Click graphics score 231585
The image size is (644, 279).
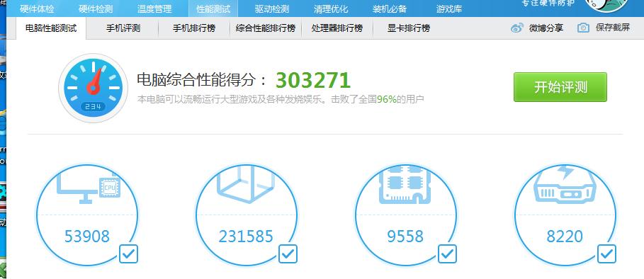pyautogui.click(x=246, y=237)
